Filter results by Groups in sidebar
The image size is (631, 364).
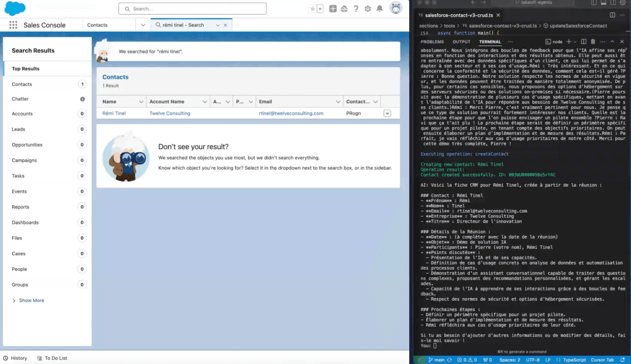click(x=47, y=285)
